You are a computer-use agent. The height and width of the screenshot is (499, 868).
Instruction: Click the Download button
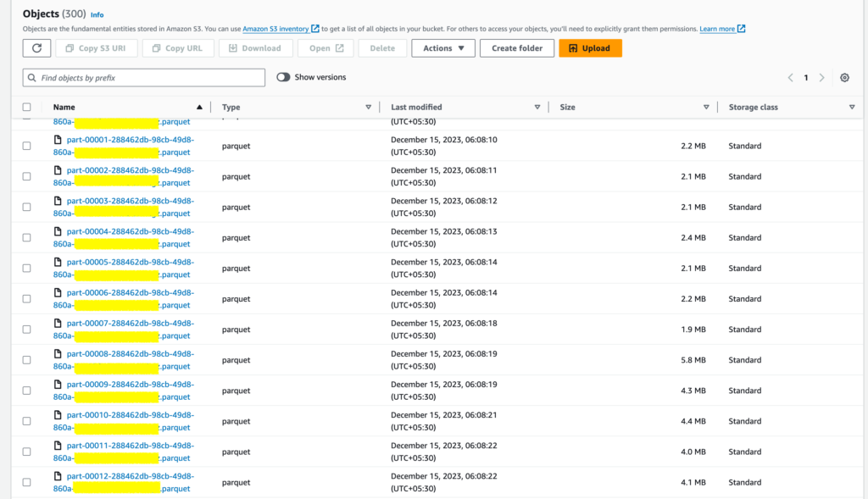click(255, 48)
